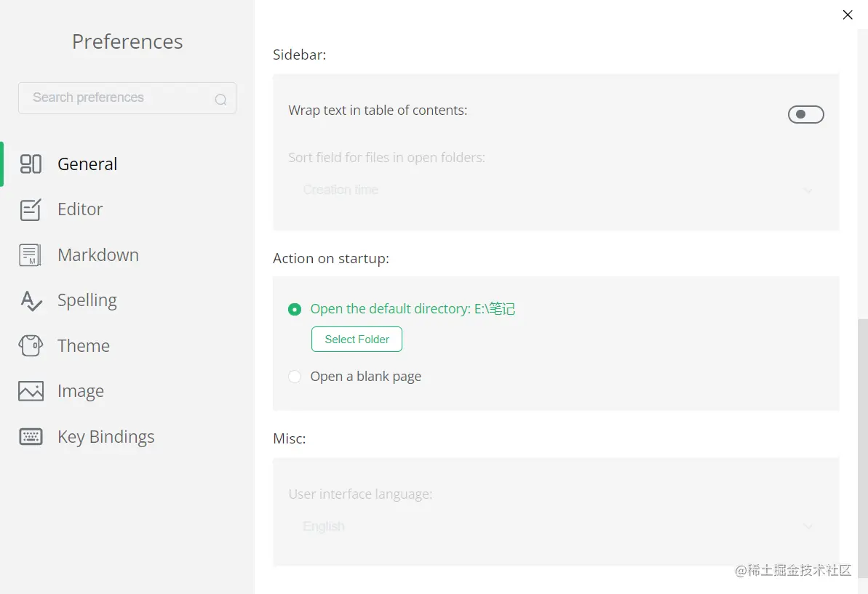Go to the Spelling preferences label

(x=87, y=300)
